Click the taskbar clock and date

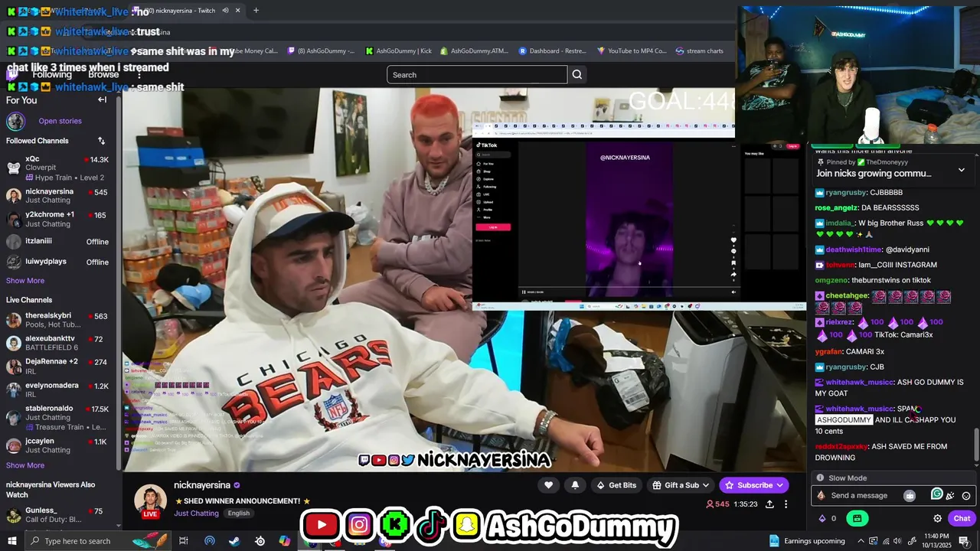click(x=935, y=541)
